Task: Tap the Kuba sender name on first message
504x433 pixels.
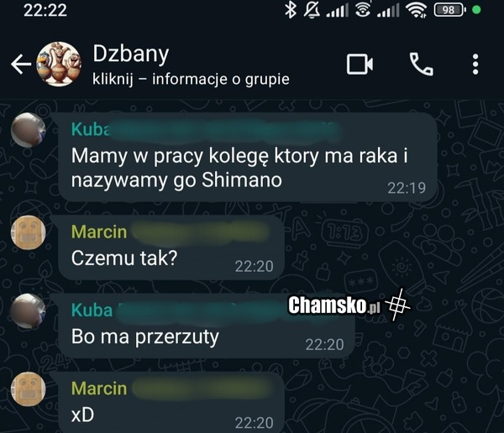Action: pyautogui.click(x=91, y=129)
